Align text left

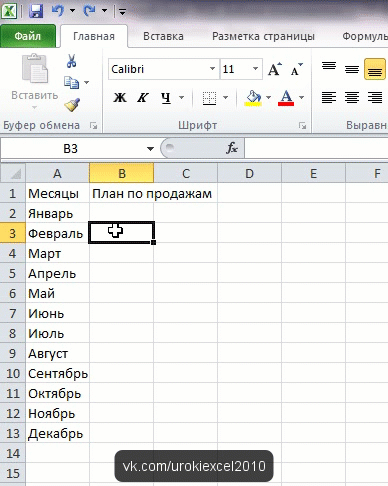click(329, 98)
